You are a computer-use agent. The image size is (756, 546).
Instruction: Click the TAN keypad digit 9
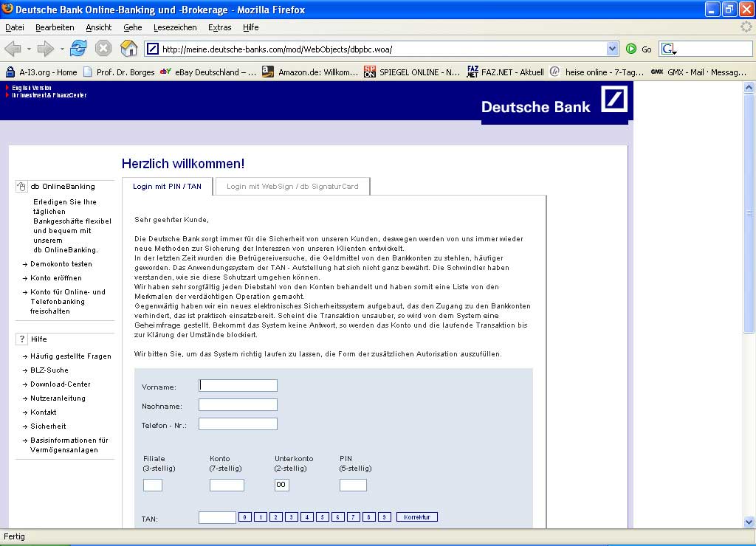tap(384, 517)
